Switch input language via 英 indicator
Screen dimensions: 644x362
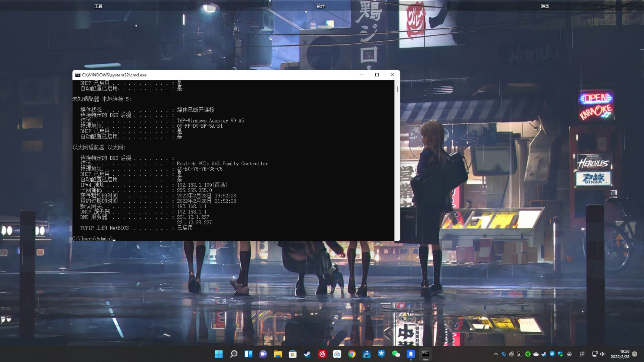[x=569, y=354]
